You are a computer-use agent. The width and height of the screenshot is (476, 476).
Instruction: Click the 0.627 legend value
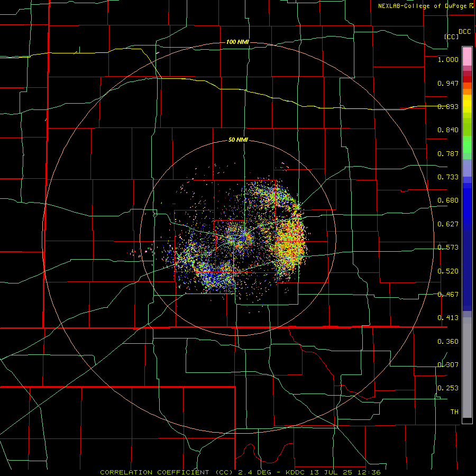(x=448, y=224)
